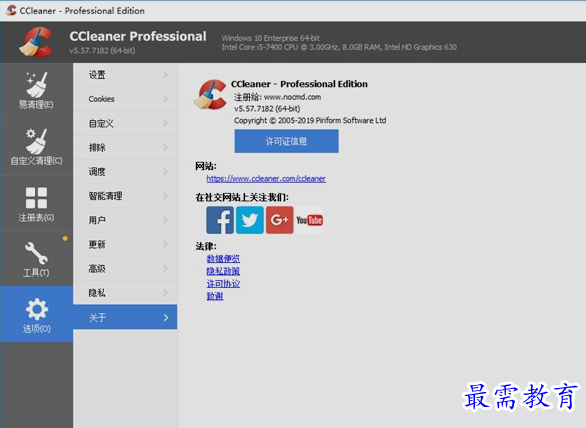
Task: Click the chevron beside 更新
Action: coord(165,244)
